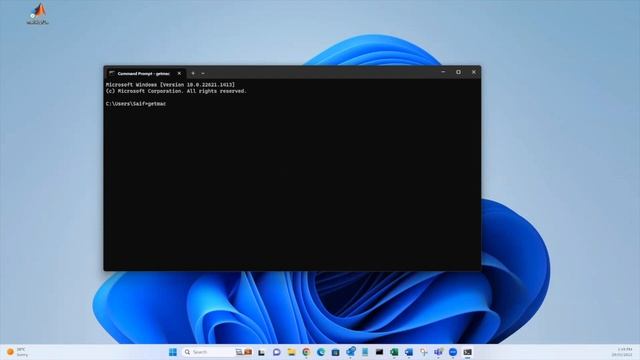Select the Command Prompt - getmac tab
The width and height of the screenshot is (640, 360).
point(144,73)
